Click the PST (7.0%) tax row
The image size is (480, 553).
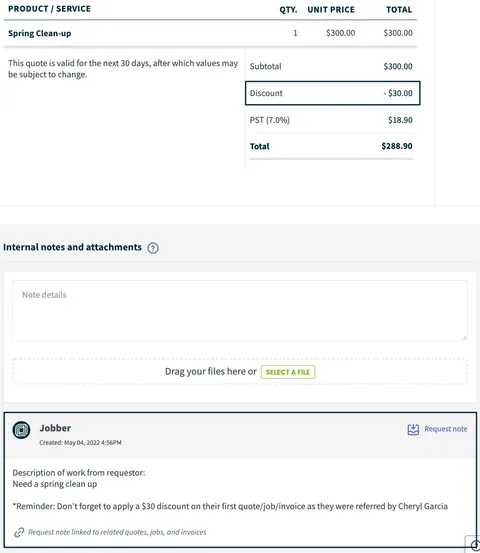331,120
